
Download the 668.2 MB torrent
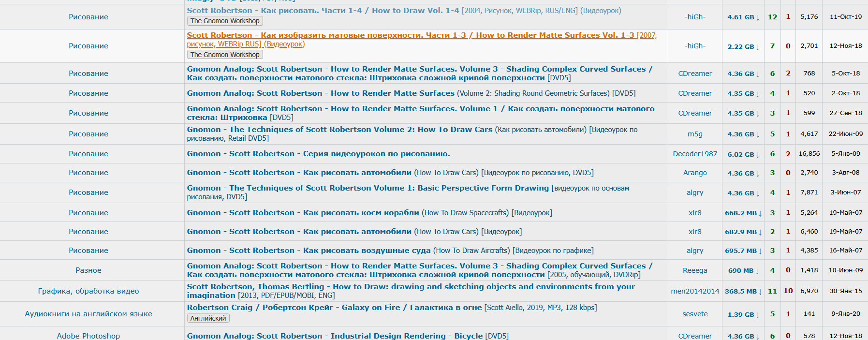[x=743, y=213]
